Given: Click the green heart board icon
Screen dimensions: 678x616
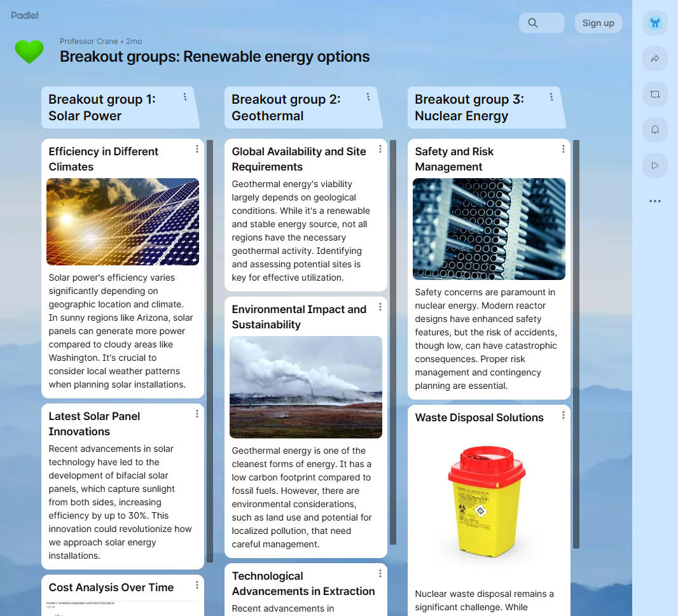Looking at the screenshot, I should 29,52.
